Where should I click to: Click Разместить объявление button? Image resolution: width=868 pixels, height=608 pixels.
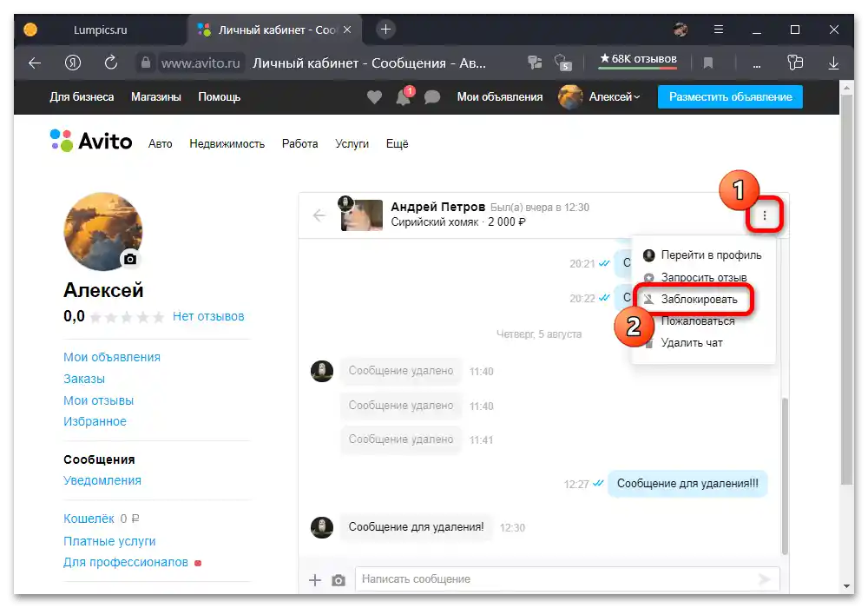tap(730, 97)
